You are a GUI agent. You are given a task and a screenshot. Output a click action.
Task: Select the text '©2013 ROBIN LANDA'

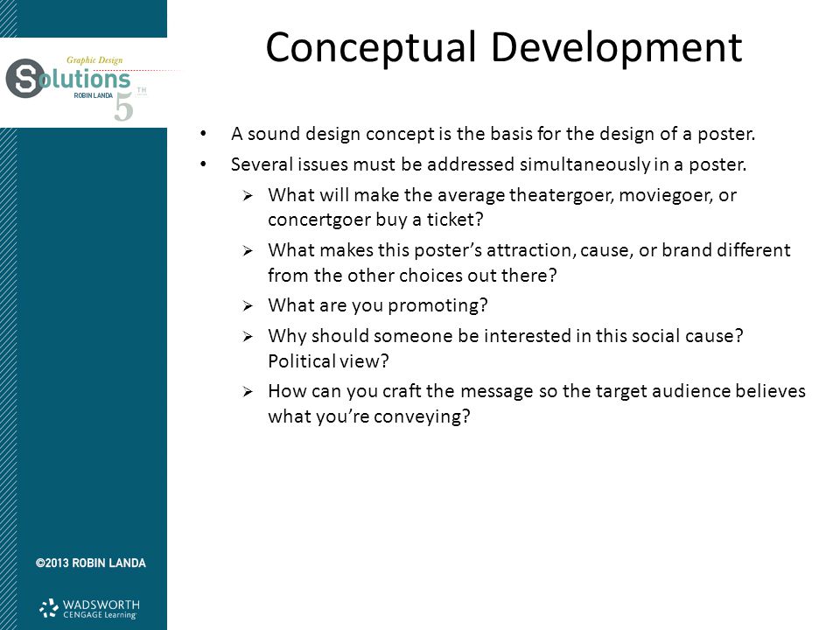click(90, 563)
